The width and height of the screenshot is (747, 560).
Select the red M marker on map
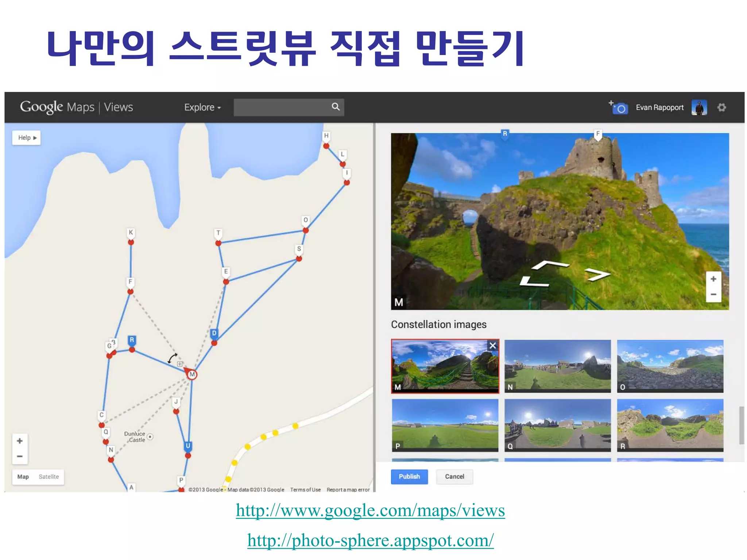[192, 374]
